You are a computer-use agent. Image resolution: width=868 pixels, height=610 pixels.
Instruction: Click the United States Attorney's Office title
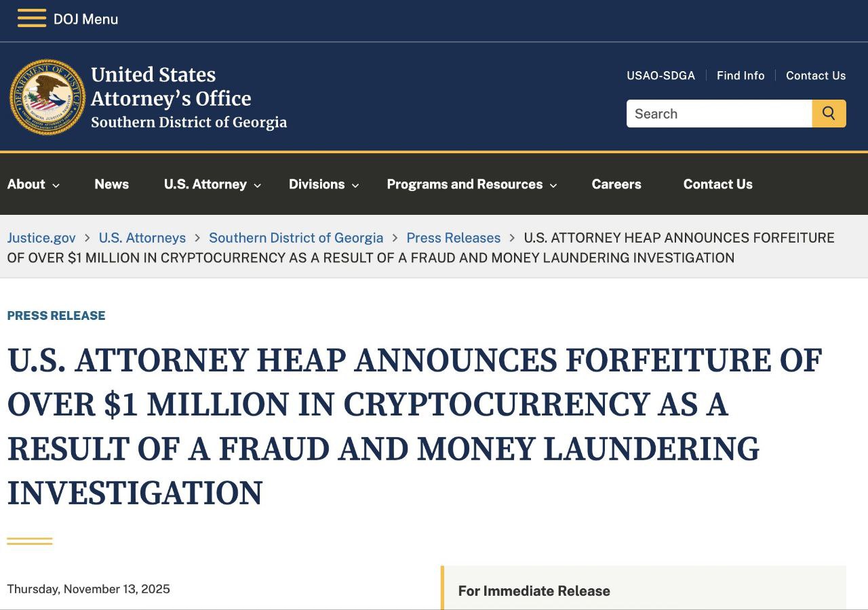(x=171, y=87)
